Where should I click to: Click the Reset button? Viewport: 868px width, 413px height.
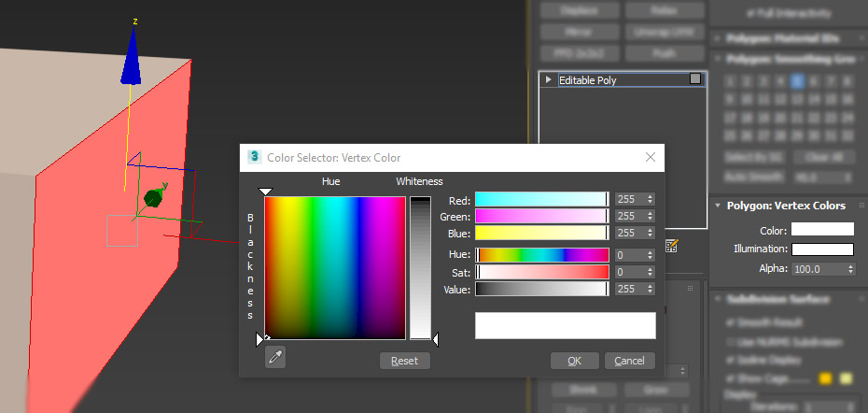(x=405, y=361)
